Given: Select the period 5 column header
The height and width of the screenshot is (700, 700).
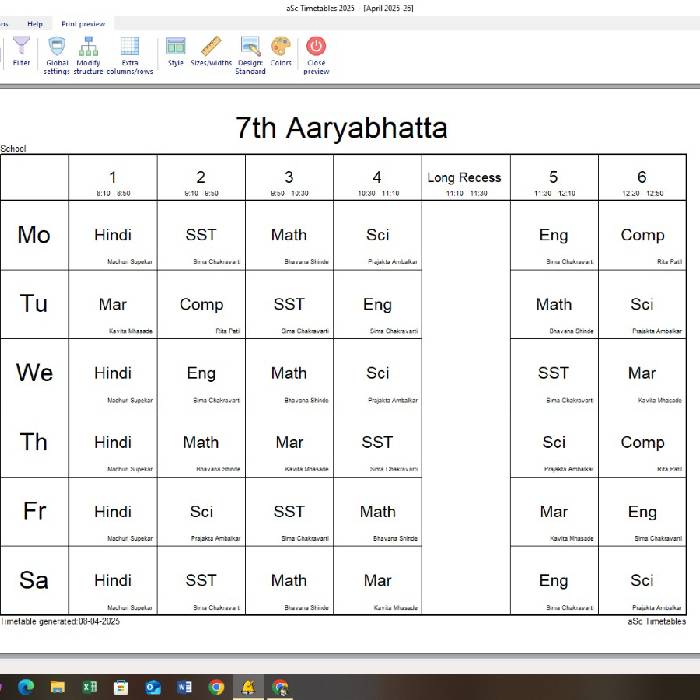Looking at the screenshot, I should [x=554, y=178].
